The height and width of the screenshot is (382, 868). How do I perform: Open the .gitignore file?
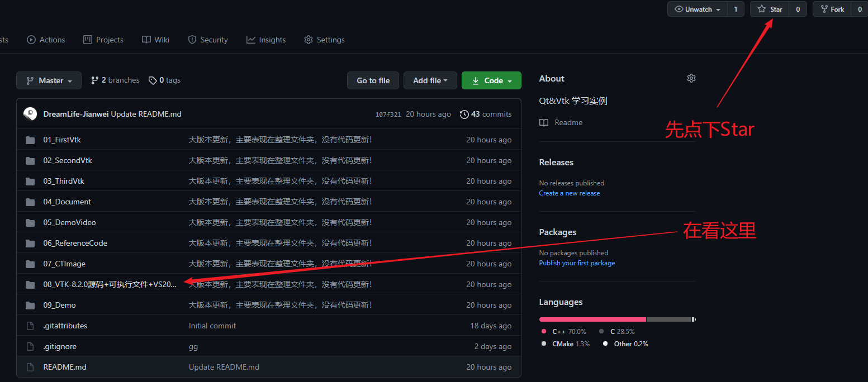[60, 346]
